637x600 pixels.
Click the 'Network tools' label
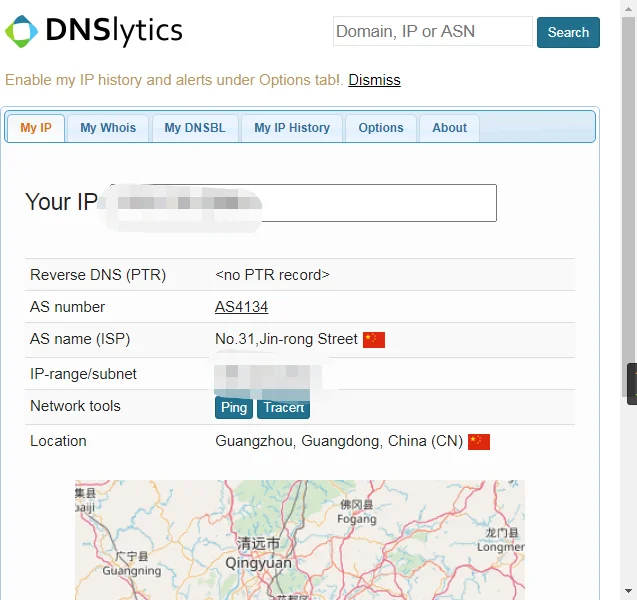click(75, 406)
